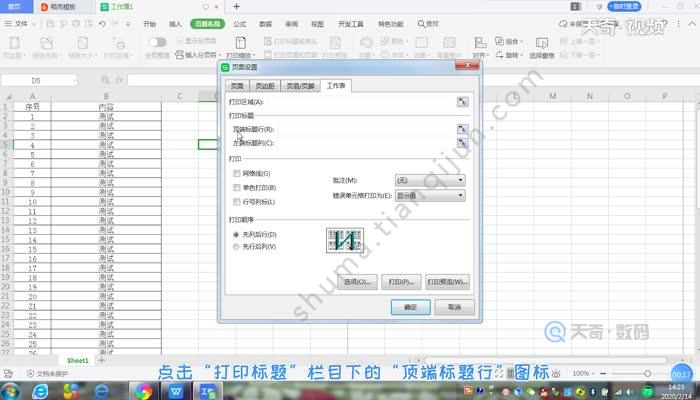
Task: Open the 错误单元格打印为 dropdown
Action: [x=430, y=196]
